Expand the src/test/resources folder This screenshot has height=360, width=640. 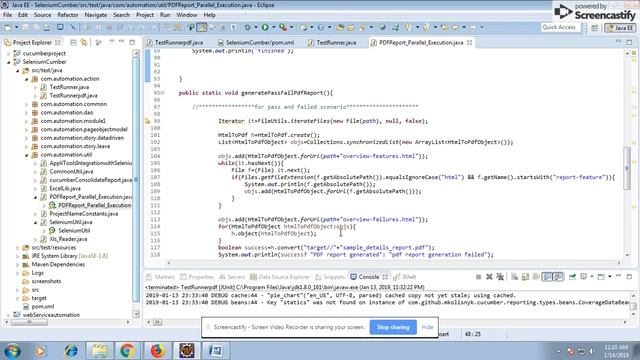(x=18, y=248)
